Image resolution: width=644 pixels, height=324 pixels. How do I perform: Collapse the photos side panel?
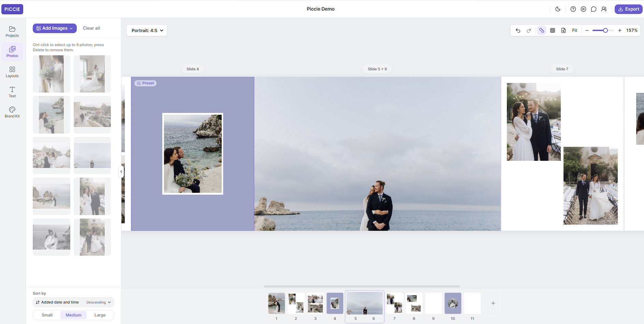tap(121, 171)
